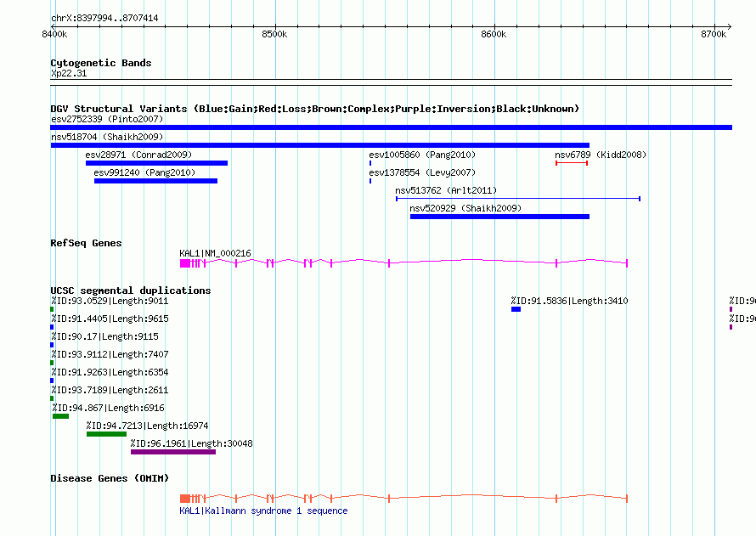The image size is (756, 536).
Task: Click the 8400k ruler tick label
Action: (x=54, y=34)
